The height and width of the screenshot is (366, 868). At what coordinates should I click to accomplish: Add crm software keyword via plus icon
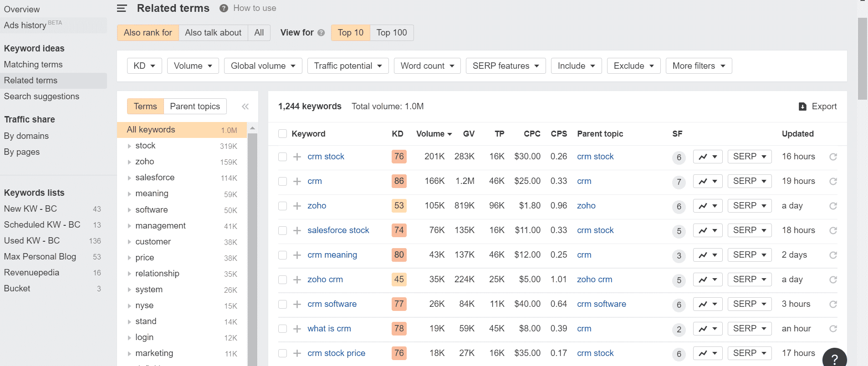(297, 304)
